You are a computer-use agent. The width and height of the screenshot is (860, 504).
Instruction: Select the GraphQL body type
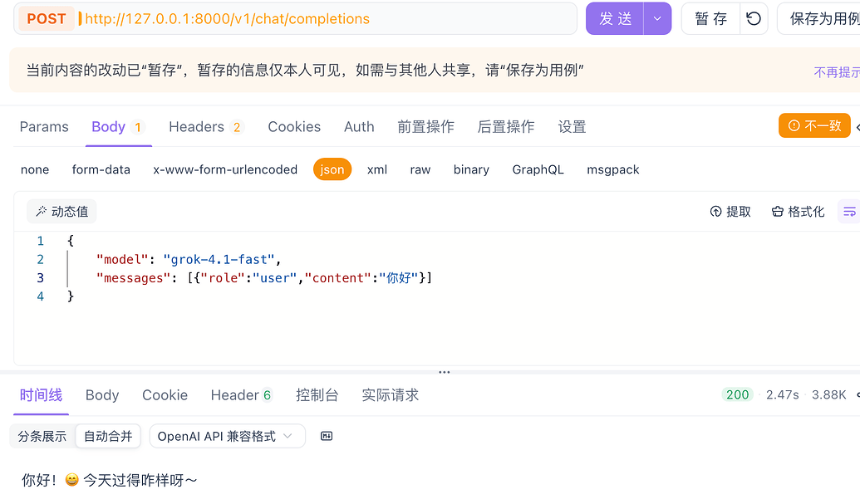click(x=538, y=170)
